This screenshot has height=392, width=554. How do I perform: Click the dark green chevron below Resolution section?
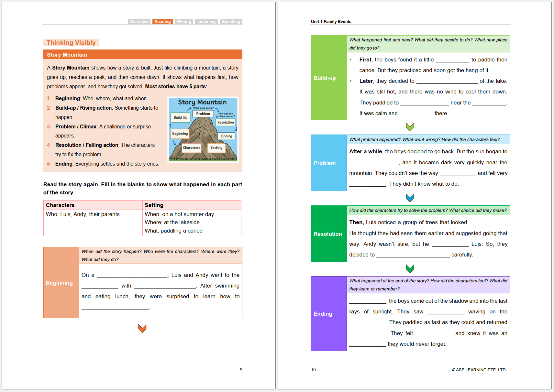click(x=410, y=268)
